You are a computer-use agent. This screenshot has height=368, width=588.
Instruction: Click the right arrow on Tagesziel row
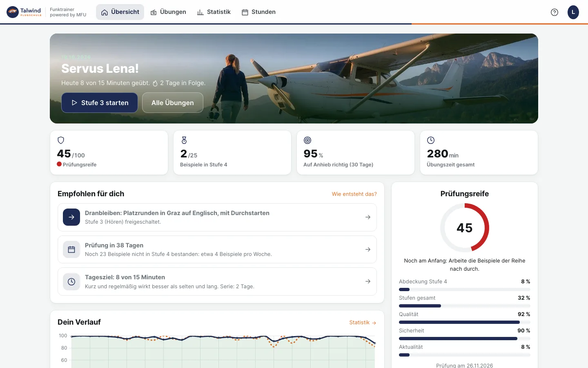(368, 281)
